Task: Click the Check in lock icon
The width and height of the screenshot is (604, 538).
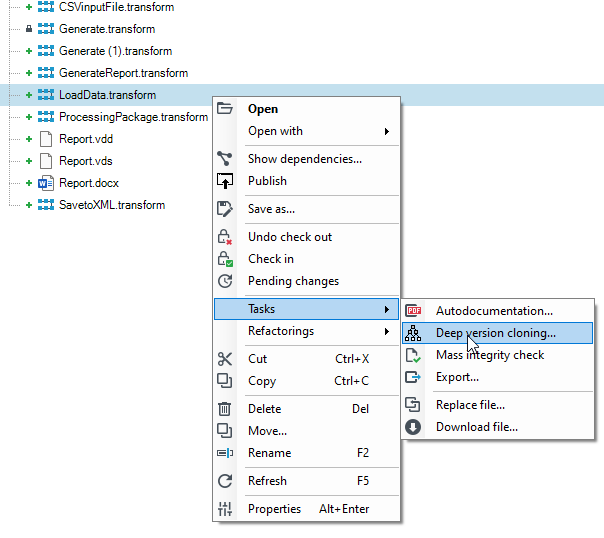Action: [225, 259]
